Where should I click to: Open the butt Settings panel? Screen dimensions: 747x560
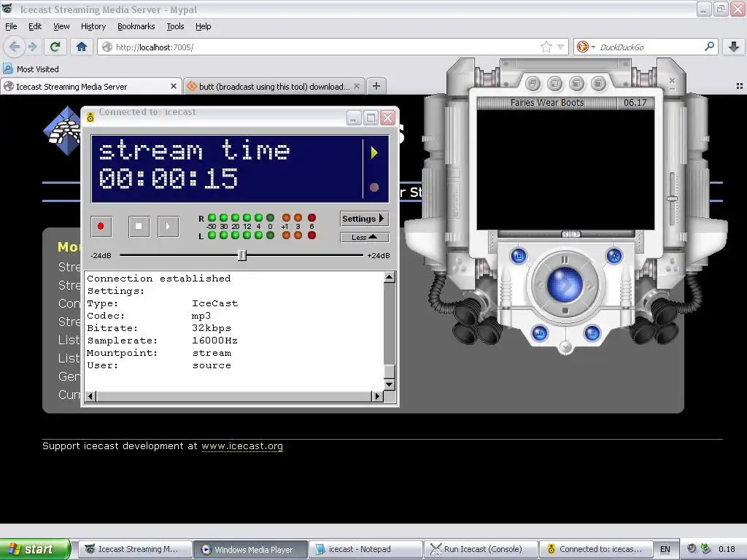point(365,219)
